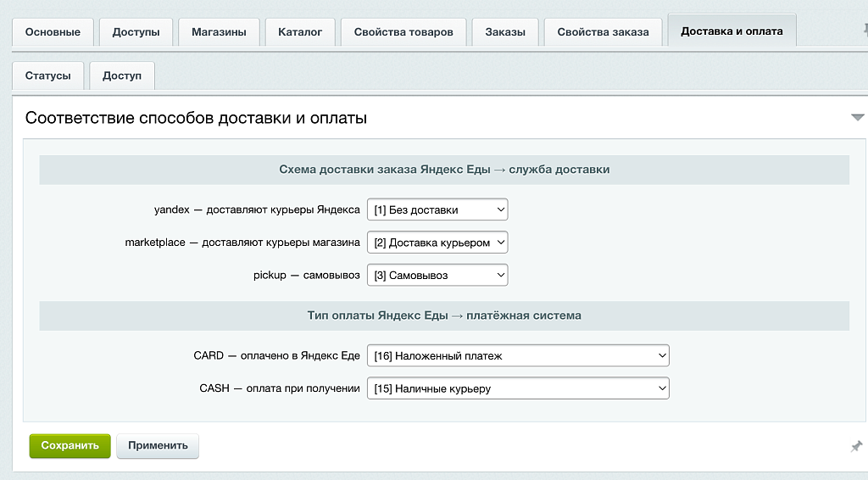868x480 pixels.
Task: Open the yandex courier delivery dropdown
Action: [437, 209]
